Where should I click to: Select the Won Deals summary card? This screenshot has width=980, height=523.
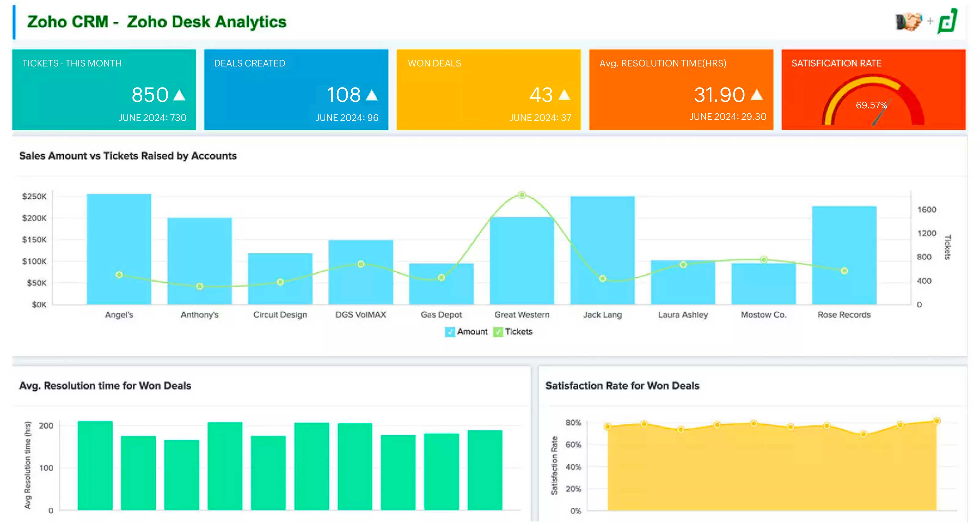coord(488,89)
